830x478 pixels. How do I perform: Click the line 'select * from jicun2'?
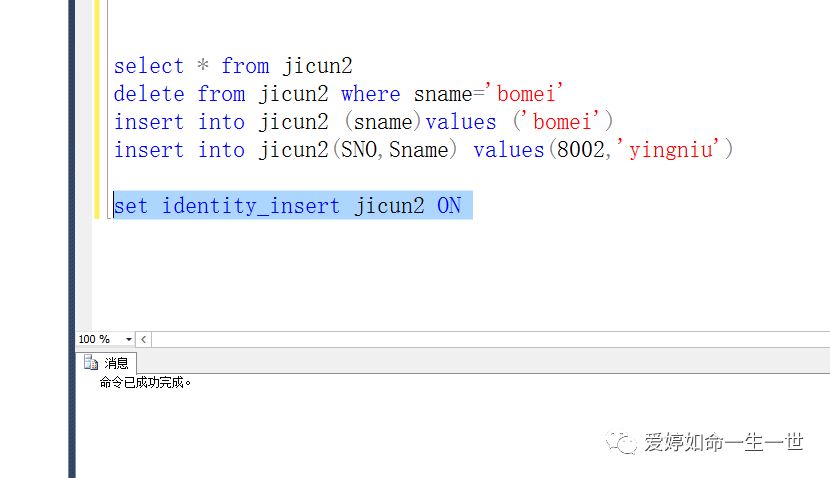(233, 66)
